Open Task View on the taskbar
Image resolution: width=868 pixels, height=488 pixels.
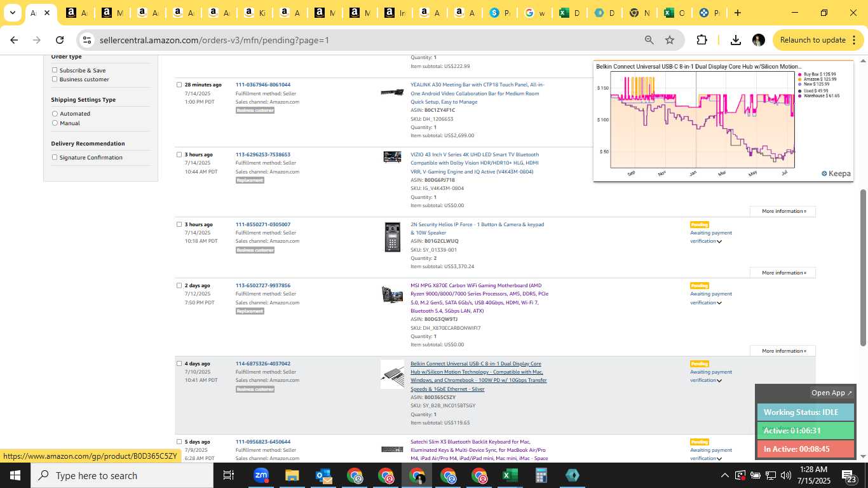[x=229, y=475]
